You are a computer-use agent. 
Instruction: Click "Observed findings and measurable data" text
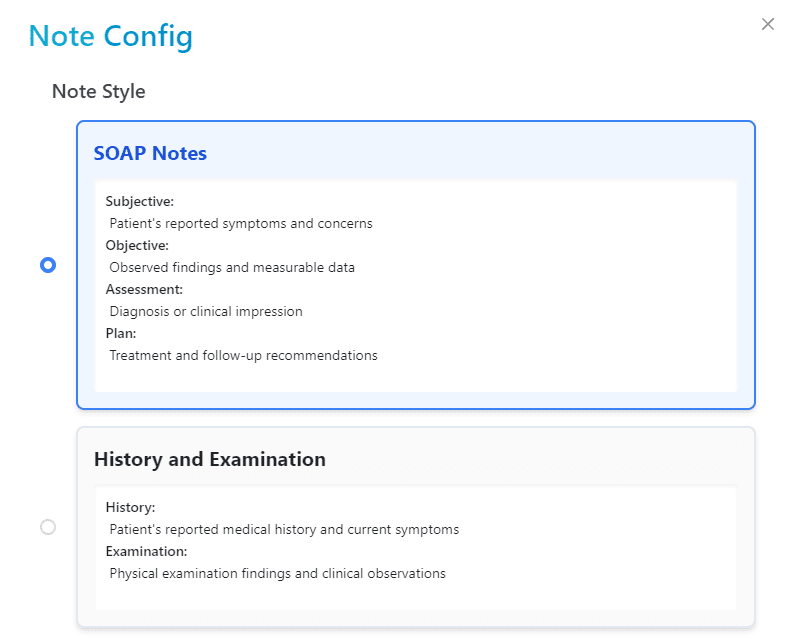tap(232, 267)
